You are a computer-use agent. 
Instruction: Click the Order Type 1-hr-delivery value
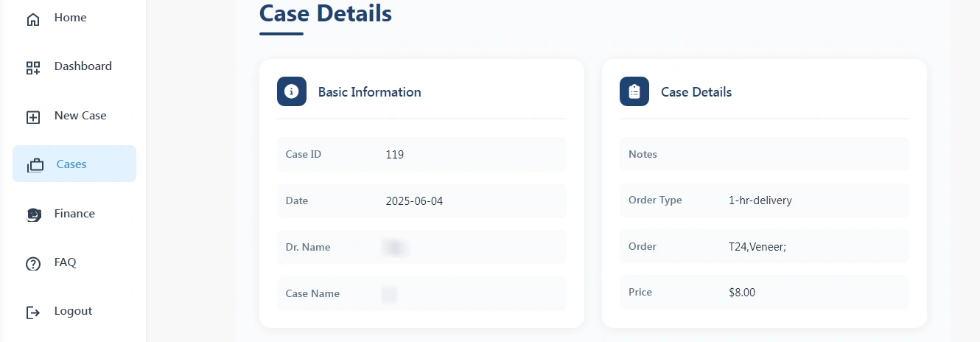760,200
